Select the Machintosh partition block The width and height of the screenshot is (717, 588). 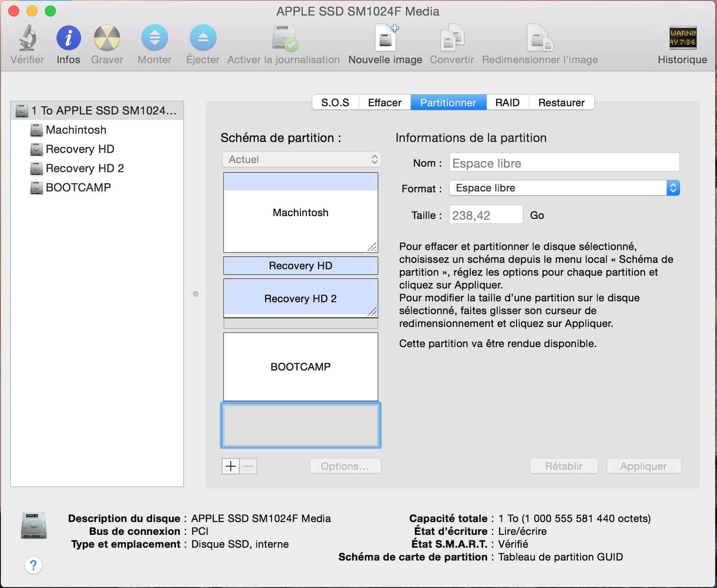301,212
